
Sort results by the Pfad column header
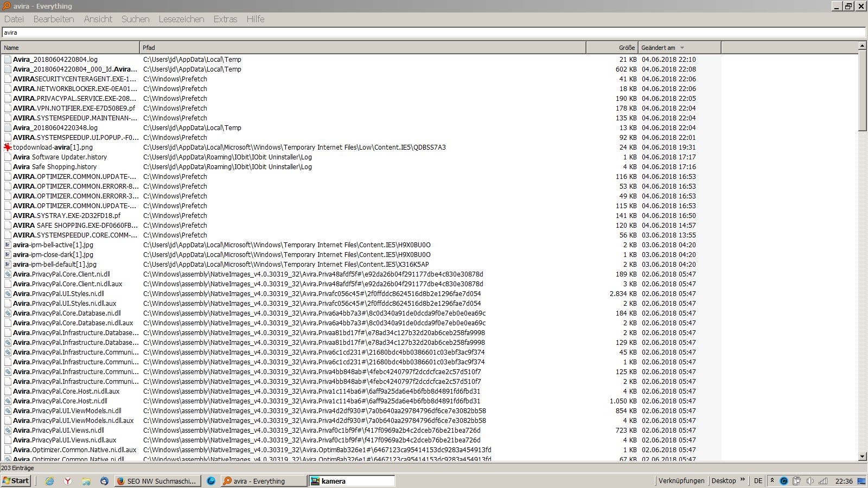[x=363, y=48]
